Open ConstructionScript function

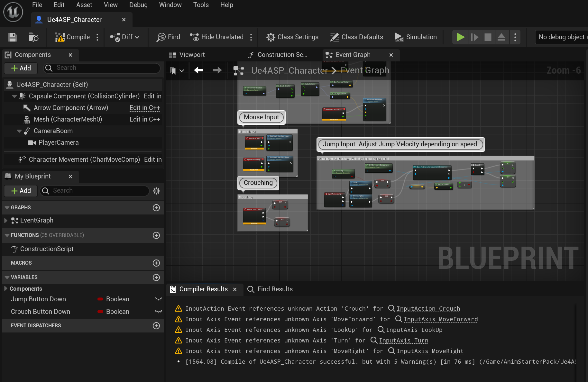(x=47, y=249)
